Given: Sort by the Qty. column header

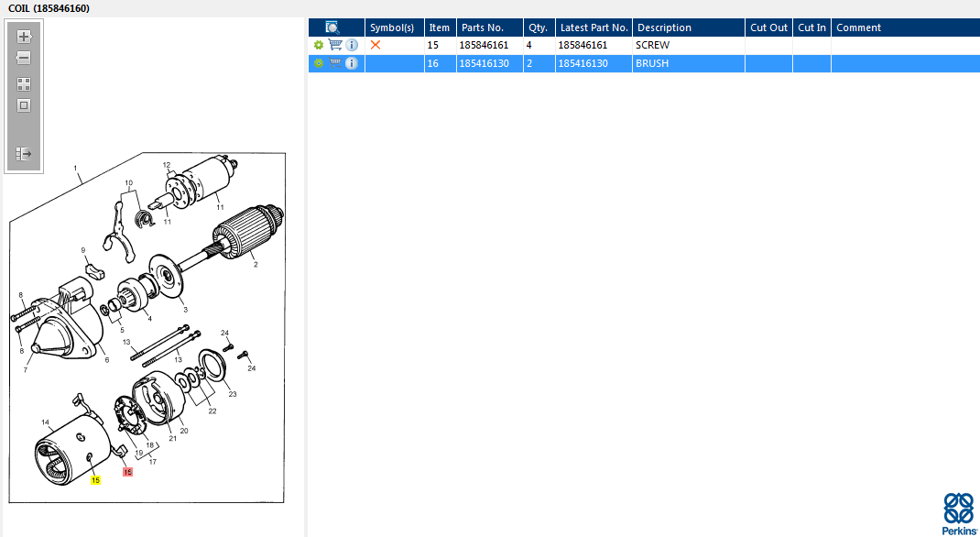Looking at the screenshot, I should tap(539, 27).
